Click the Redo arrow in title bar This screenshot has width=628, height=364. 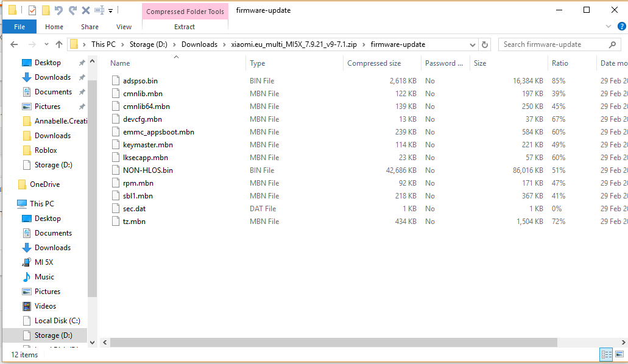(72, 10)
